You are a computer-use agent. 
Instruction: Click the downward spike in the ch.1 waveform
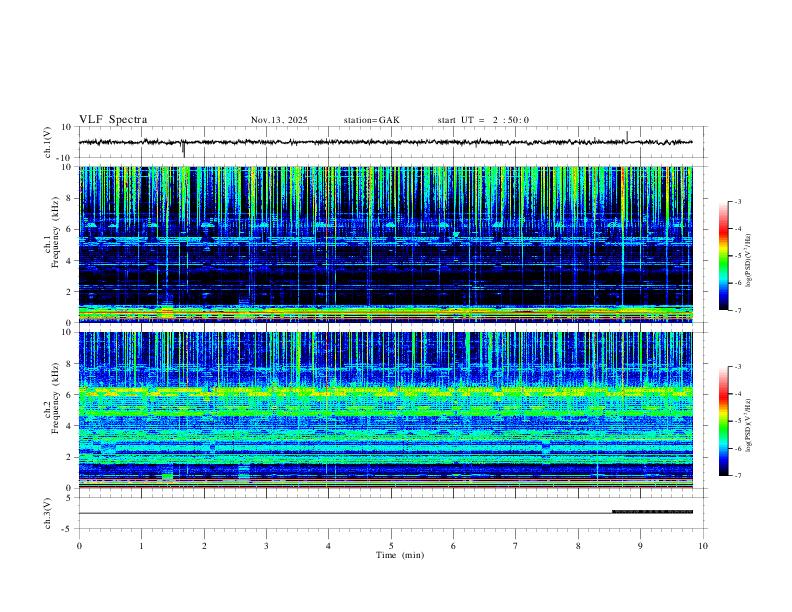point(183,149)
